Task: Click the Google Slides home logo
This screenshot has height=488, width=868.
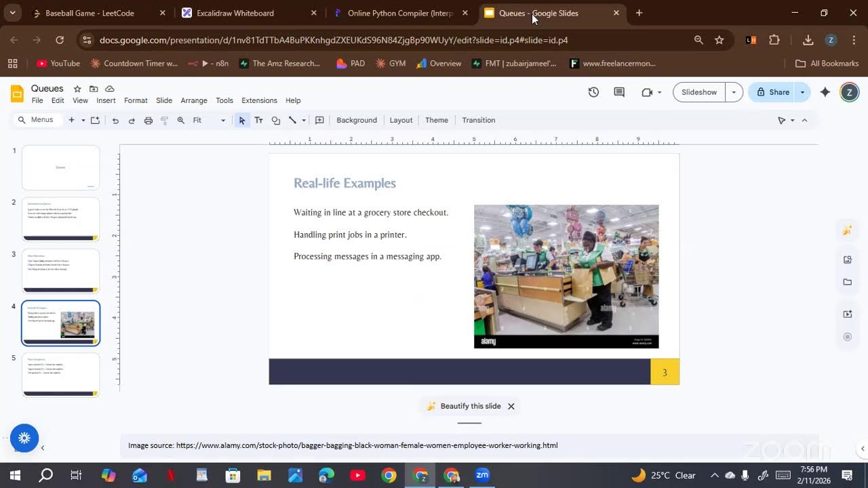Action: (x=18, y=94)
